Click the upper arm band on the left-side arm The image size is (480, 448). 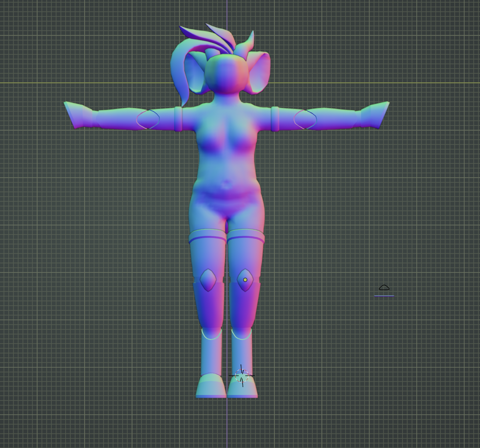click(x=178, y=119)
